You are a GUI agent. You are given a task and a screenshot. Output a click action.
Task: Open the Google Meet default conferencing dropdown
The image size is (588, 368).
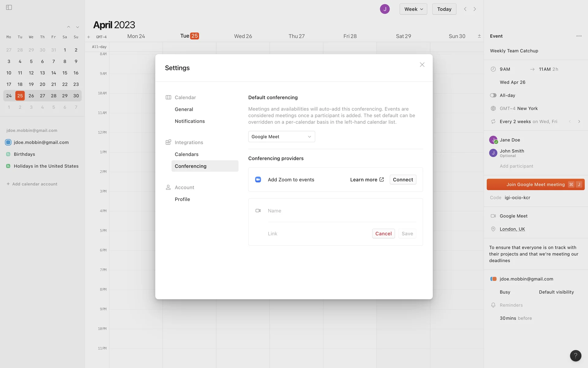click(x=281, y=136)
